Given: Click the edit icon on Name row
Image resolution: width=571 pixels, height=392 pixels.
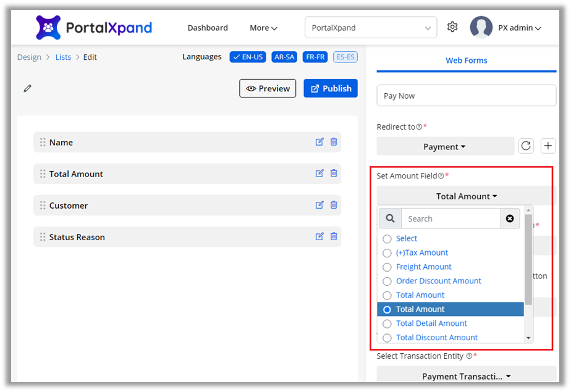Looking at the screenshot, I should click(319, 142).
